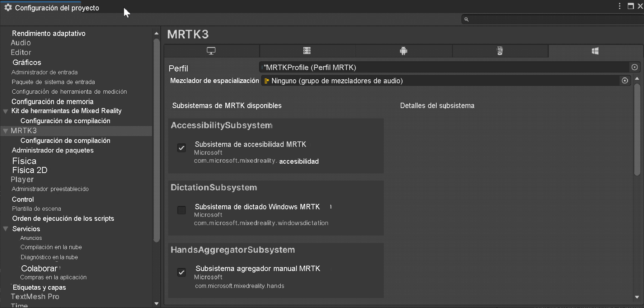This screenshot has height=308, width=644.
Task: Open Rendimiento adaptativo settings
Action: pos(49,33)
